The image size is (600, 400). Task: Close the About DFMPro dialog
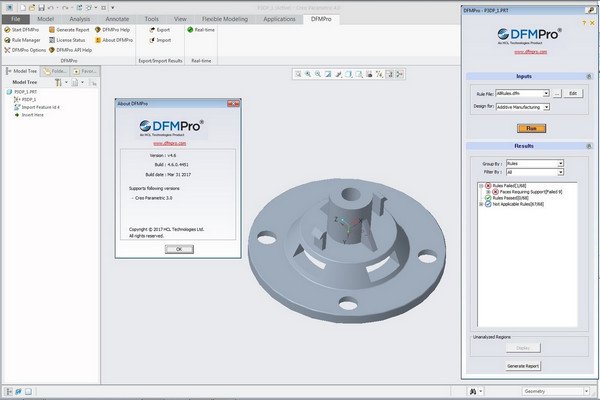point(233,103)
